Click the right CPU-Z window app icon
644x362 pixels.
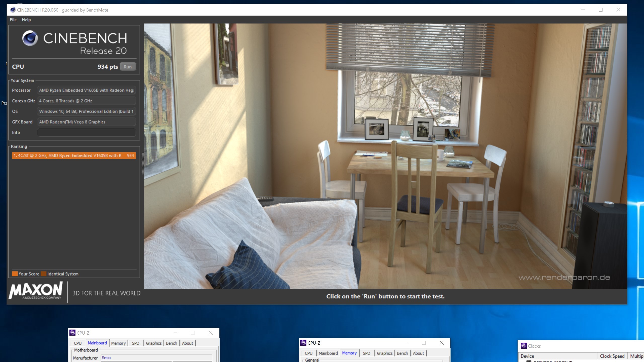[303, 343]
